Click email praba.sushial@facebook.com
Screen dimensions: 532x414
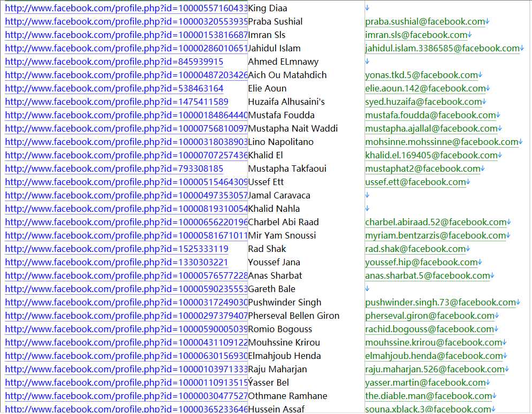[425, 22]
